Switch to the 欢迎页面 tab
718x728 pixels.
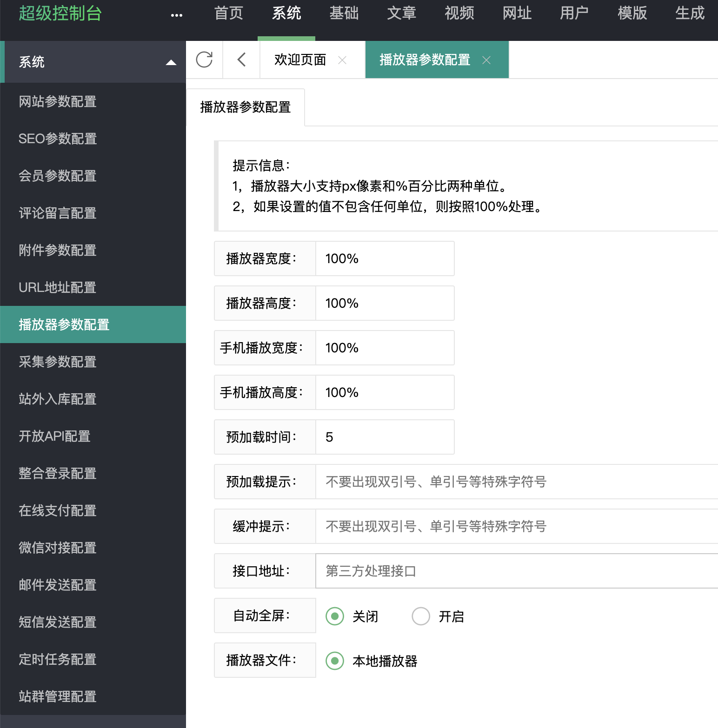click(x=300, y=60)
